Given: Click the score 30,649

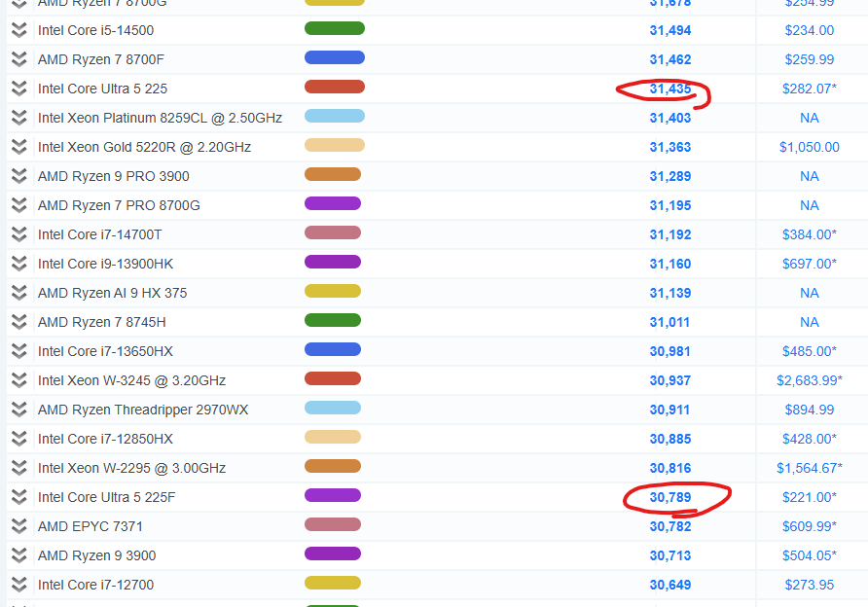Looking at the screenshot, I should 670,585.
